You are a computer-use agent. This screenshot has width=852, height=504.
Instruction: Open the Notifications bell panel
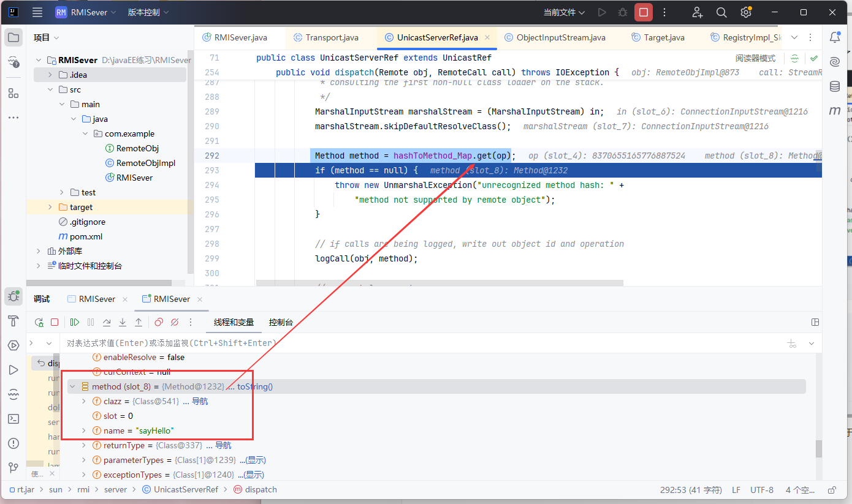(x=834, y=37)
